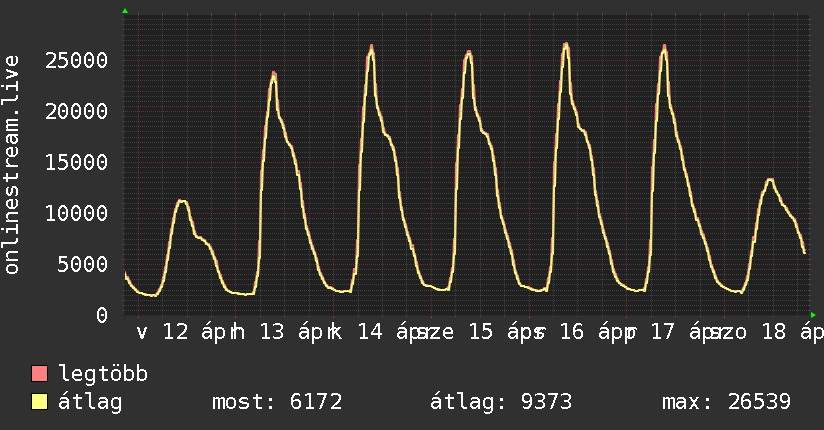Click the green arrow atop the y-axis
This screenshot has width=824, height=430.
(125, 11)
